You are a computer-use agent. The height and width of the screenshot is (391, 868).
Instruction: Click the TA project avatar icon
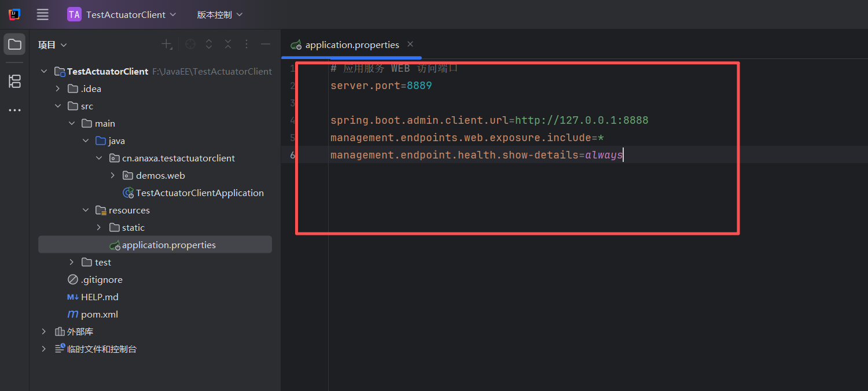click(x=74, y=14)
